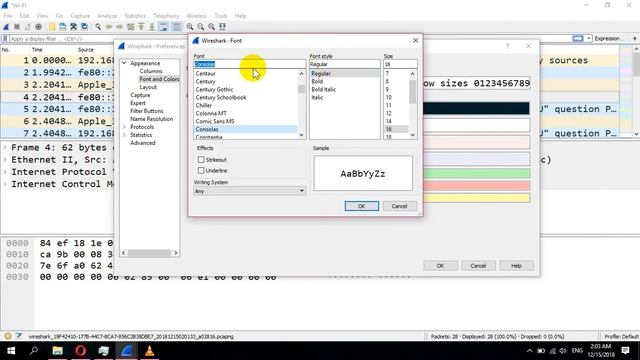The width and height of the screenshot is (640, 360).
Task: Open VLC from the taskbar
Action: click(x=149, y=351)
